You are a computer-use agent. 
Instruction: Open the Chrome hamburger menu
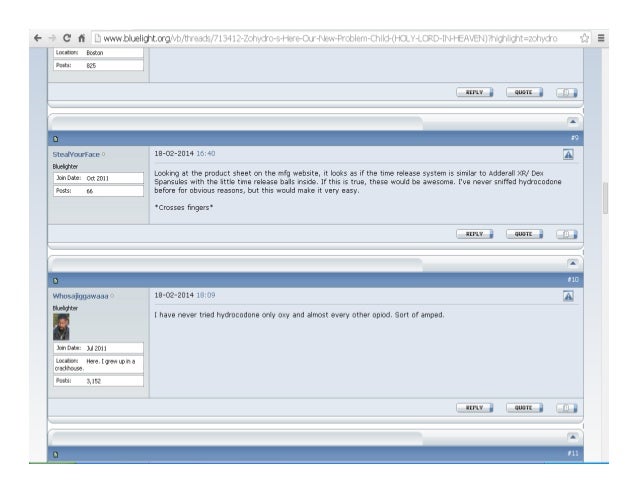[601, 38]
